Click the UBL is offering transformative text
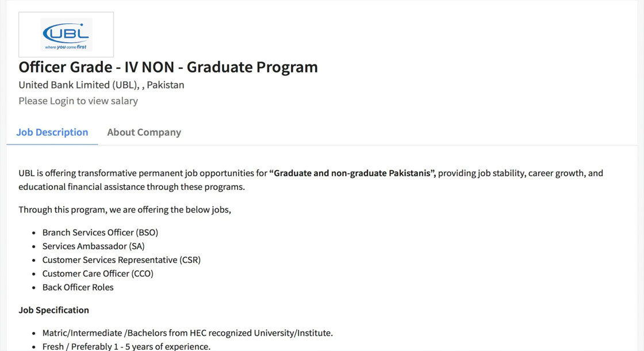Viewport: 644px width, 351px height. click(x=143, y=173)
